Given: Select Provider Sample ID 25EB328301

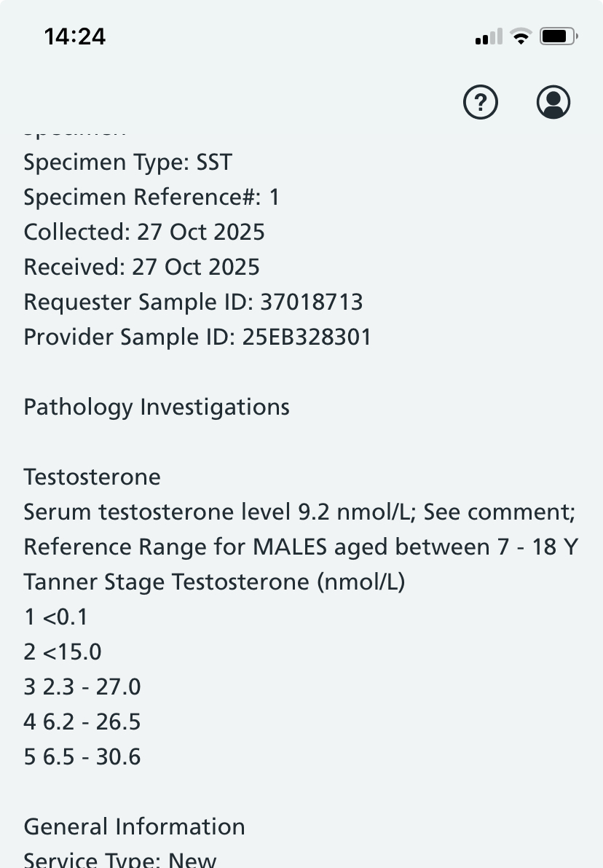Looking at the screenshot, I should pos(197,337).
